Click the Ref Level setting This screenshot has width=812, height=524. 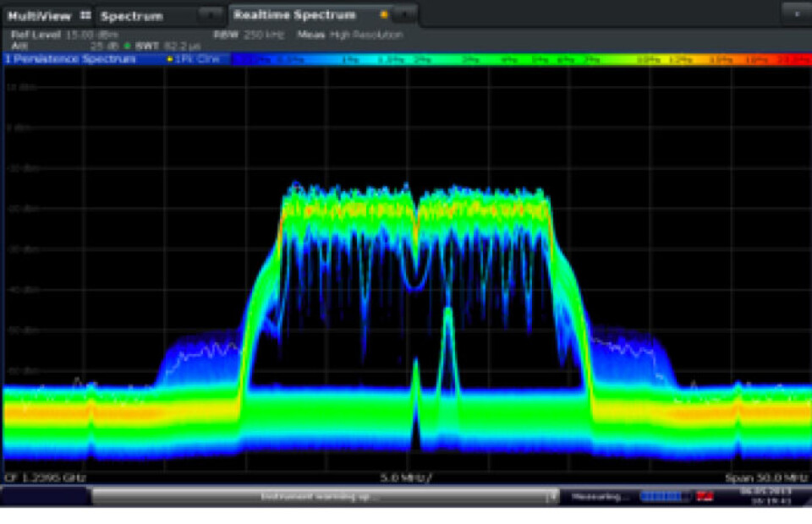64,35
